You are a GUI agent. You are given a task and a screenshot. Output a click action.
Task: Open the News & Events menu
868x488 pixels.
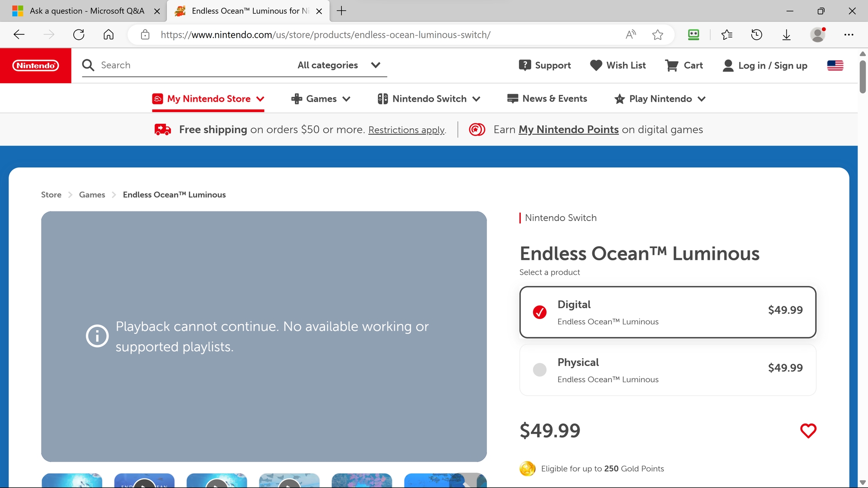548,99
